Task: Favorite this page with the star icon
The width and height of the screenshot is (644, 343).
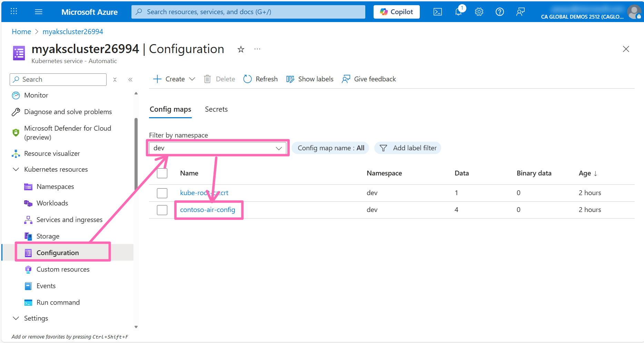Action: coord(241,49)
